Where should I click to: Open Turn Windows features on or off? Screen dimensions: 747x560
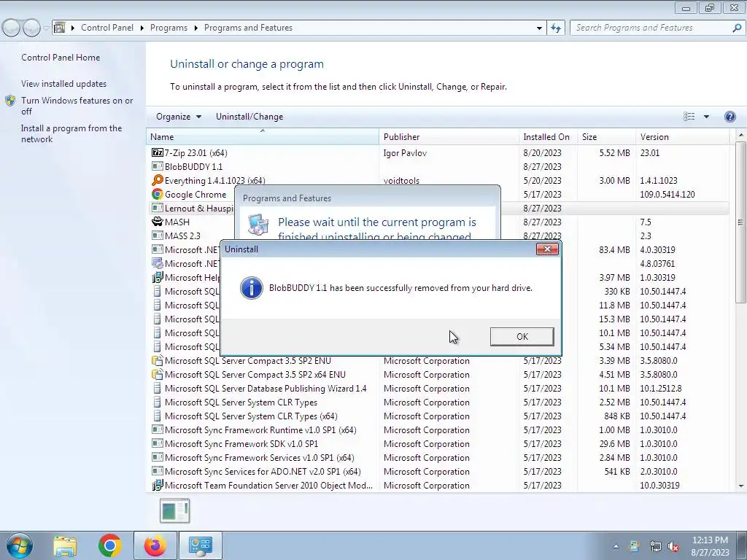point(77,106)
